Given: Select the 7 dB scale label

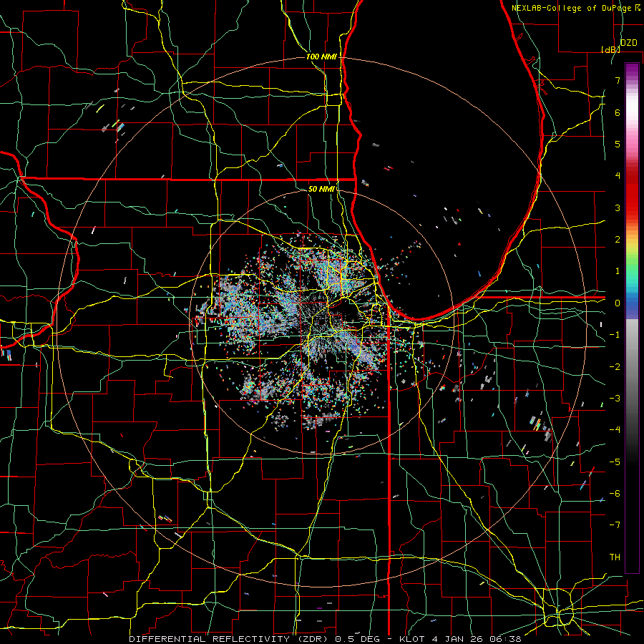Looking at the screenshot, I should tap(618, 80).
